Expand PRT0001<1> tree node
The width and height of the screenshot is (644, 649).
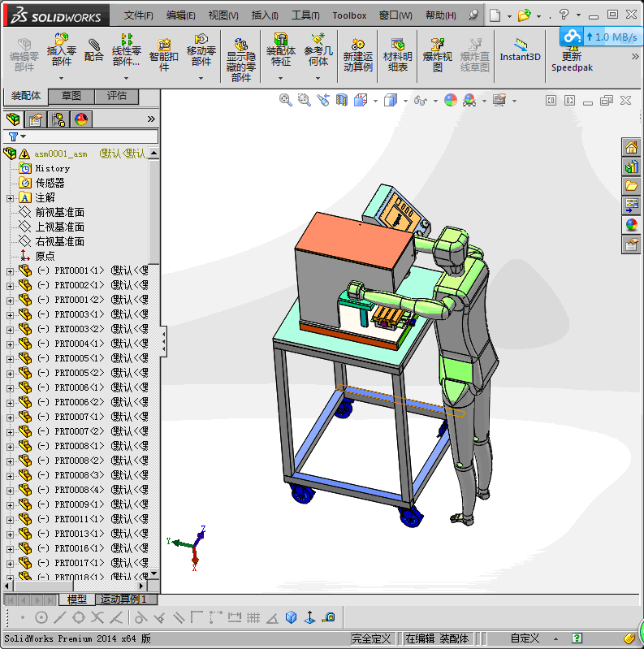(x=10, y=271)
